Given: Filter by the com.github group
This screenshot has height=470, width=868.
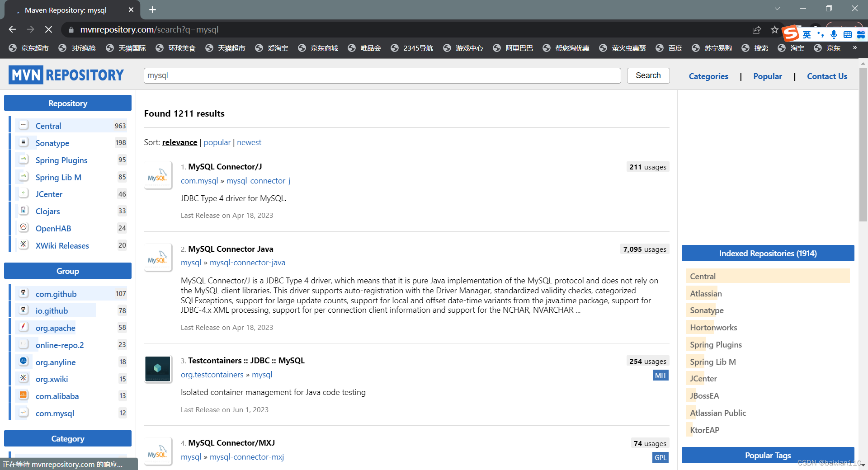Looking at the screenshot, I should tap(56, 294).
